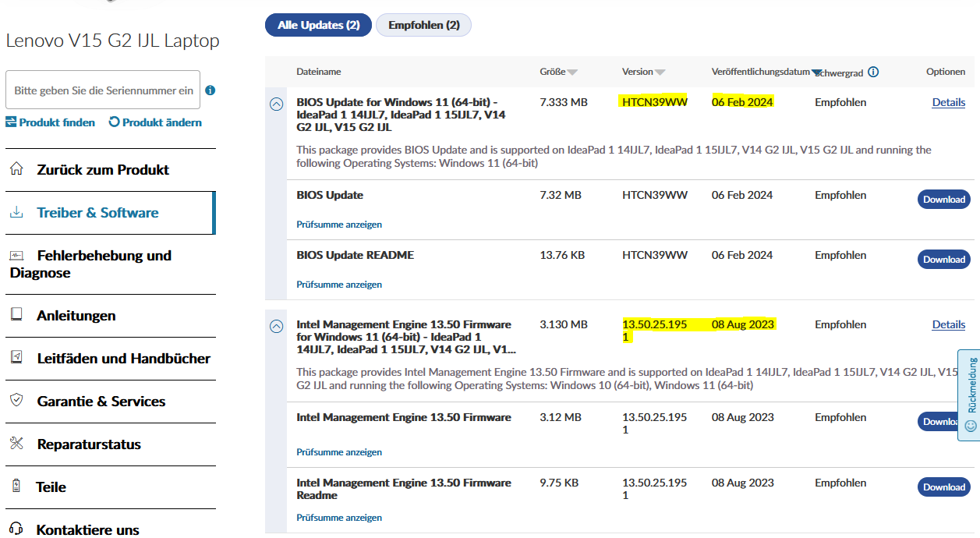Click the Lenovo V15 G2 IJL Laptop title
Screen dimensions: 980x538
(x=112, y=41)
